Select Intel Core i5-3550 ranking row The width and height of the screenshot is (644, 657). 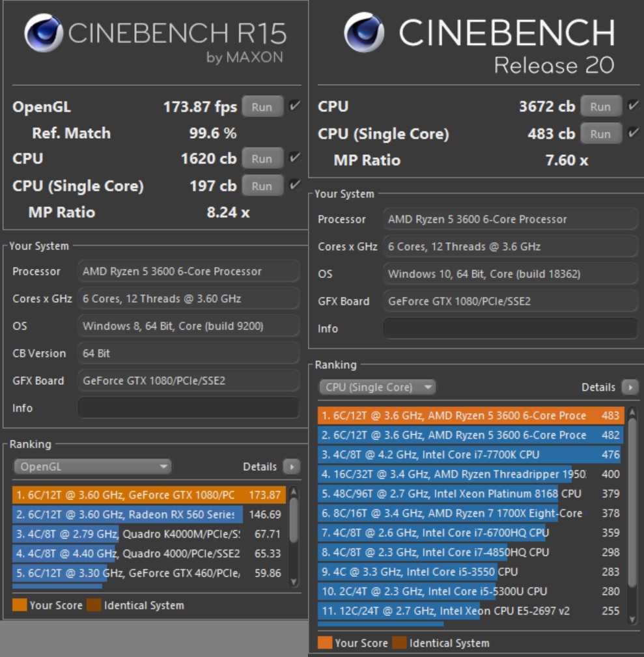pos(471,572)
